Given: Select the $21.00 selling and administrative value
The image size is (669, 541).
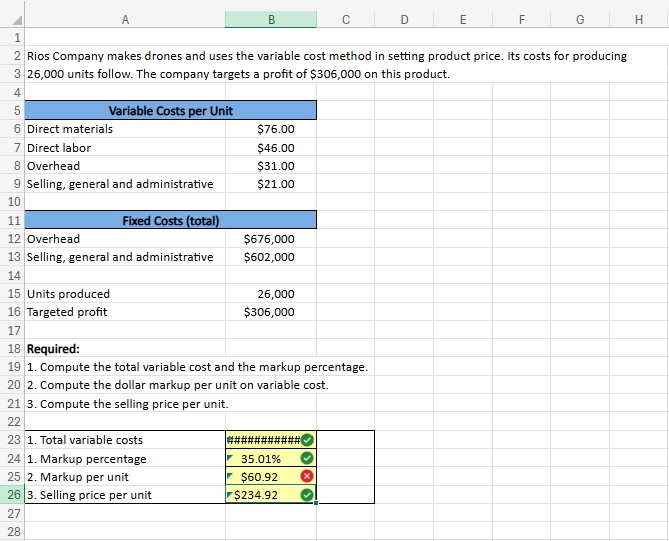Looking at the screenshot, I should (x=271, y=184).
